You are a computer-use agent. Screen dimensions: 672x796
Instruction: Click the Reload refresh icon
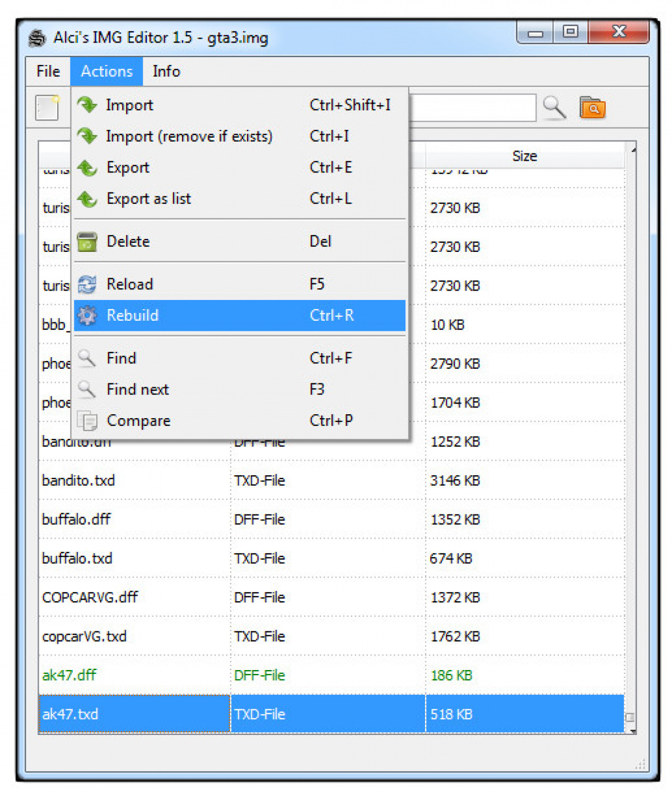pyautogui.click(x=87, y=284)
